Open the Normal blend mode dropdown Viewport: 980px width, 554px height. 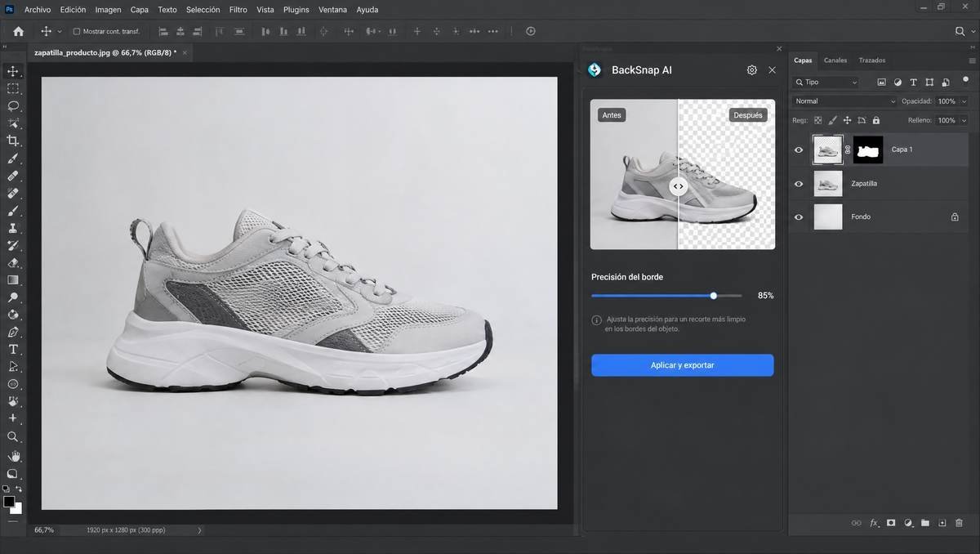(844, 101)
